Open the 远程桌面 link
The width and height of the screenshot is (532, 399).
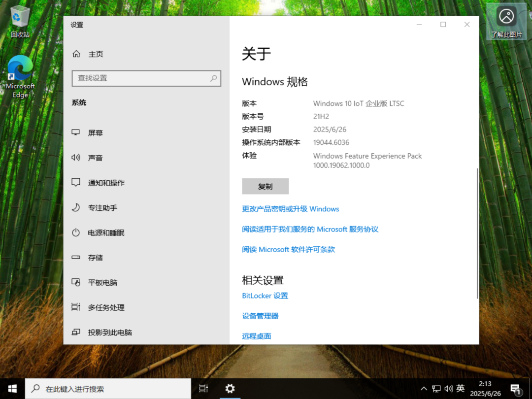[257, 336]
